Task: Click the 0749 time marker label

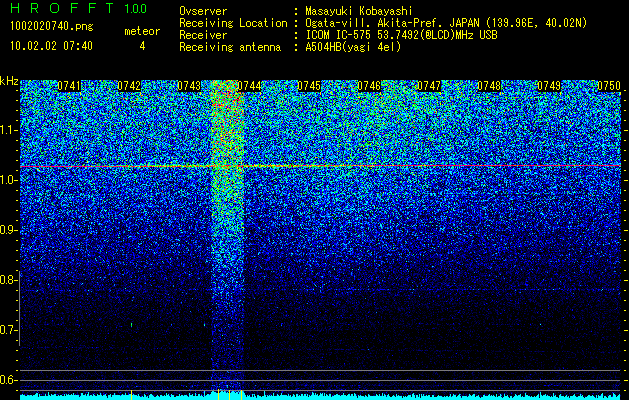Action: pos(549,86)
